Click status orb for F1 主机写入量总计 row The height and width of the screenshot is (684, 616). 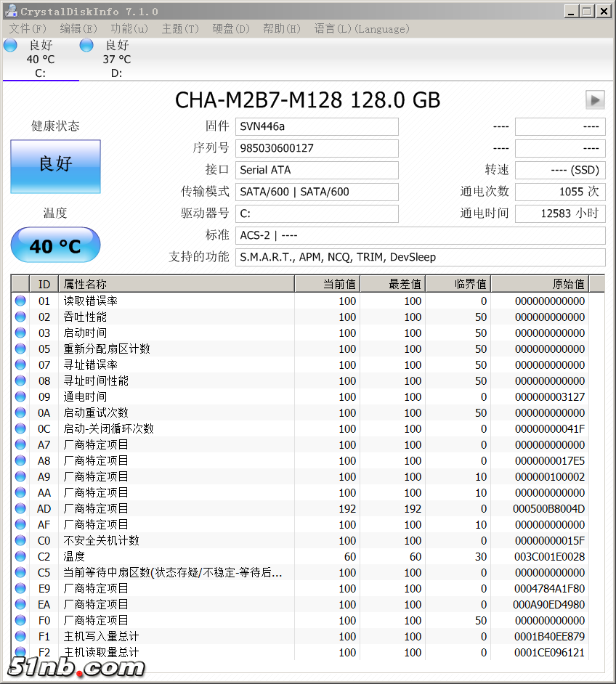click(20, 636)
